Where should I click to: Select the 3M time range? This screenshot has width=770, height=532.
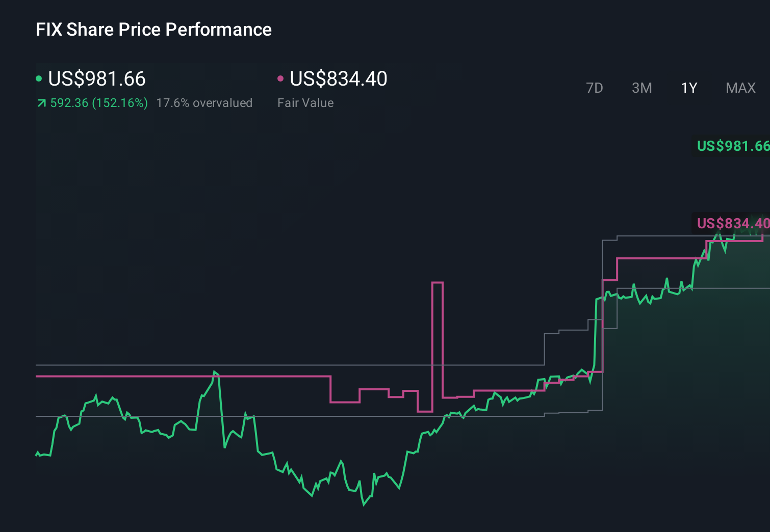pos(641,88)
